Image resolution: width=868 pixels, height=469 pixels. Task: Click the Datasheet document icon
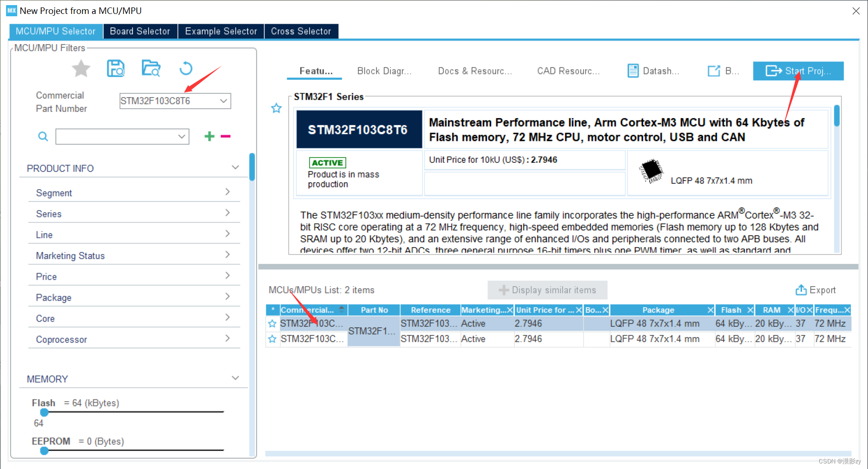click(x=633, y=71)
